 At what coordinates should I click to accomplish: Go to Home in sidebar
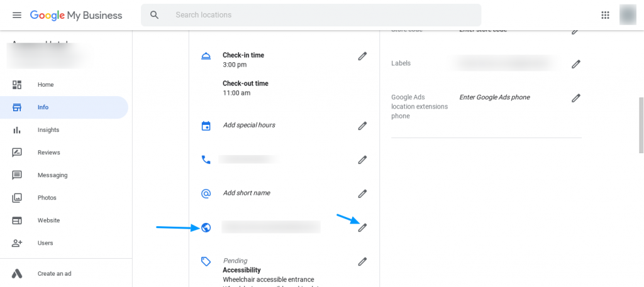(x=45, y=85)
